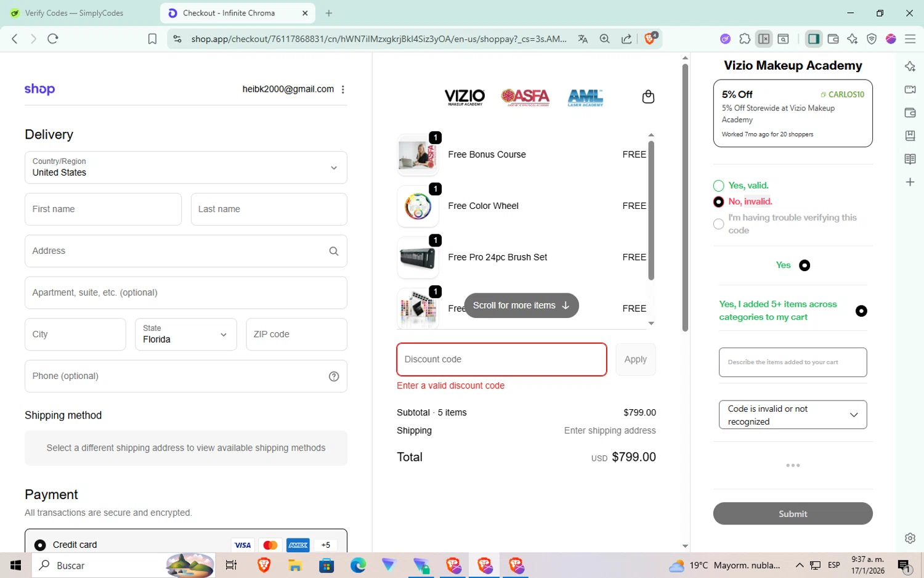924x578 pixels.
Task: Open the reading list sidebar icon
Action: [910, 159]
